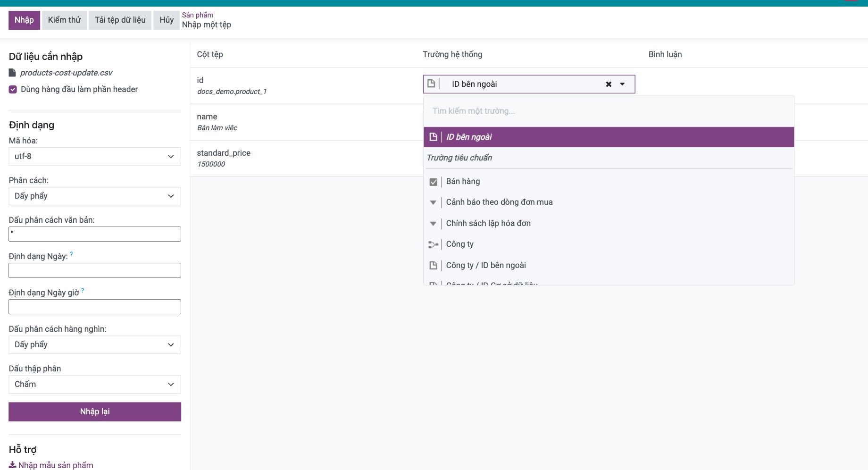The image size is (868, 470).
Task: Open the Phân cách dropdown
Action: [95, 196]
